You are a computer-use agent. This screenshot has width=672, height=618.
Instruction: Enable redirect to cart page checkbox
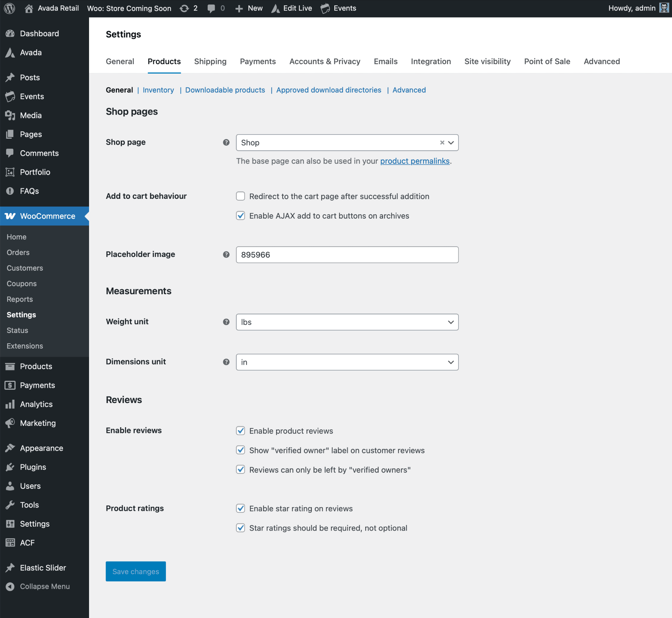(x=241, y=196)
